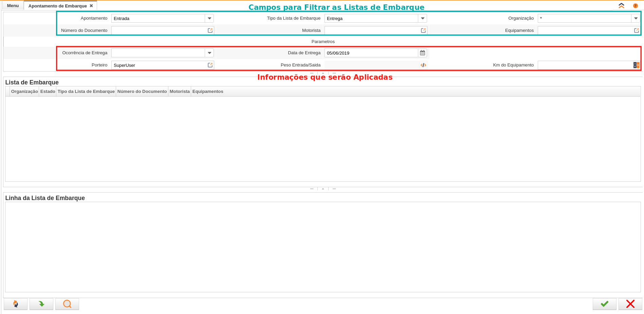Collapse the header with the double-chevron icon
Viewport: 644px width, 314px height.
pyautogui.click(x=621, y=5)
